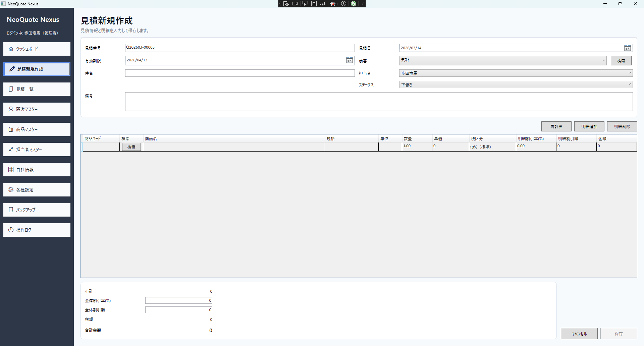The height and width of the screenshot is (346, 644).
Task: Expand the 担当者 dropdown showing 歩田竜馬
Action: [516, 73]
